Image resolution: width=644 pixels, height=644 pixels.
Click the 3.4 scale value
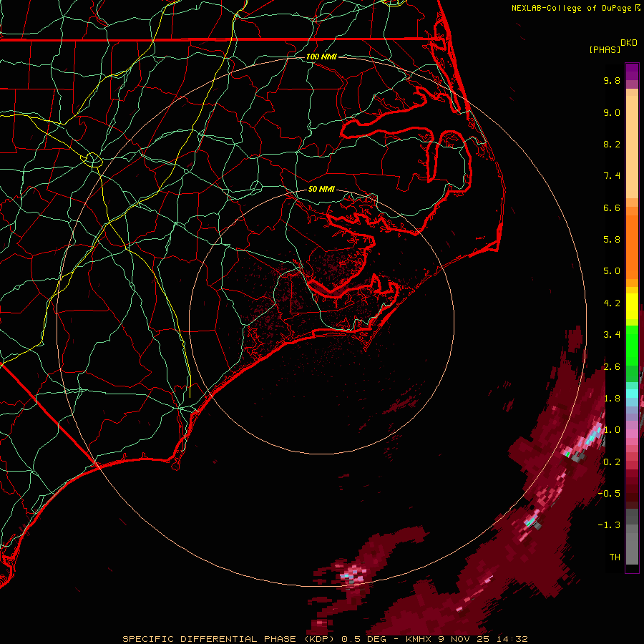tap(612, 335)
